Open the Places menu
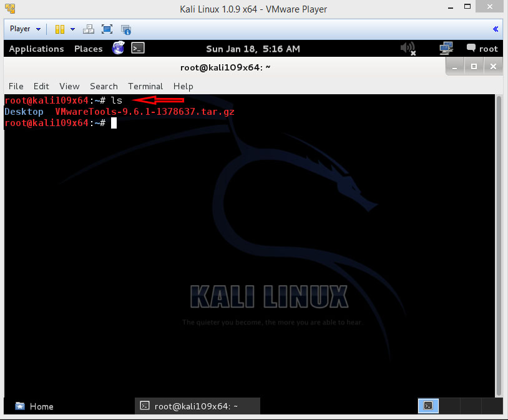The height and width of the screenshot is (420, 508). point(89,49)
